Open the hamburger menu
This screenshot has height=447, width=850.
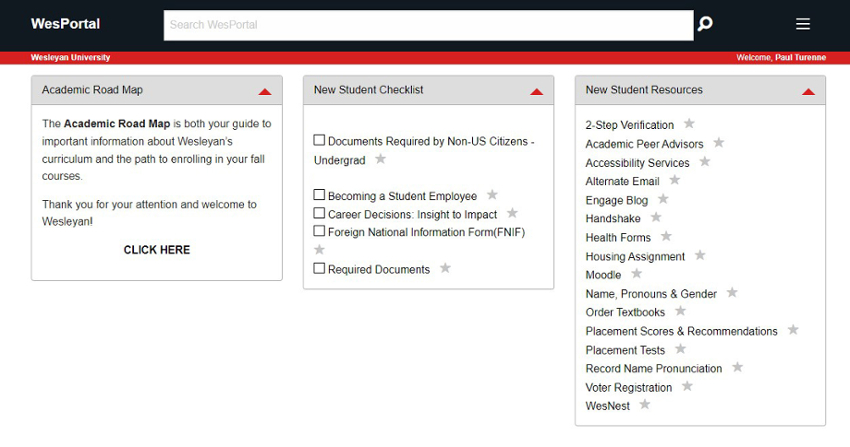(803, 24)
